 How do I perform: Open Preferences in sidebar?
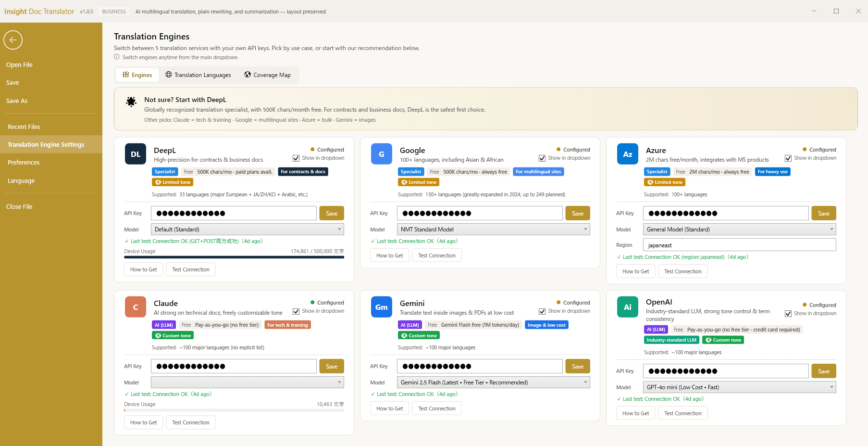tap(51, 162)
